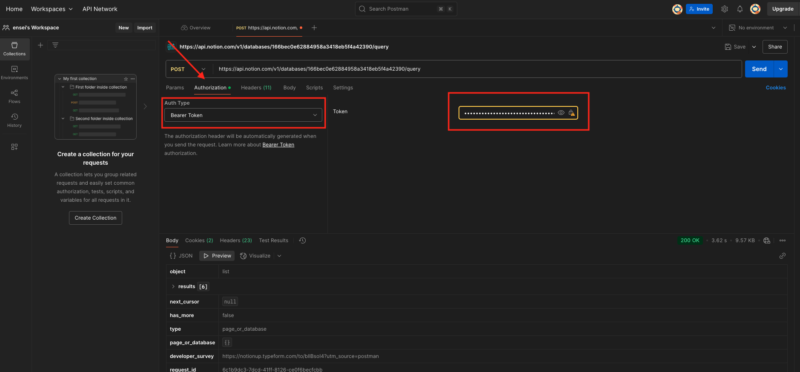Open settings gear icon in header
The height and width of the screenshot is (372, 800).
pos(724,9)
